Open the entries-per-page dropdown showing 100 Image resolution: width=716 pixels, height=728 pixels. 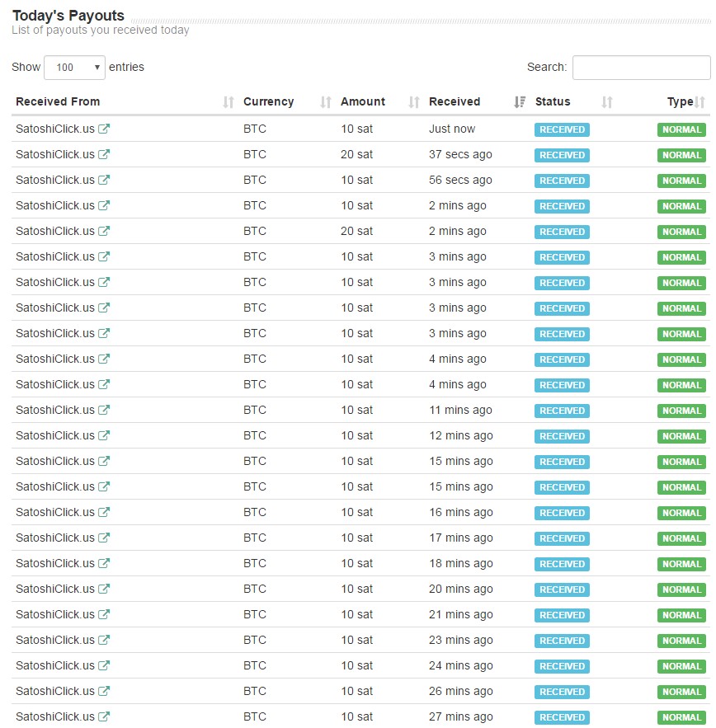point(74,68)
